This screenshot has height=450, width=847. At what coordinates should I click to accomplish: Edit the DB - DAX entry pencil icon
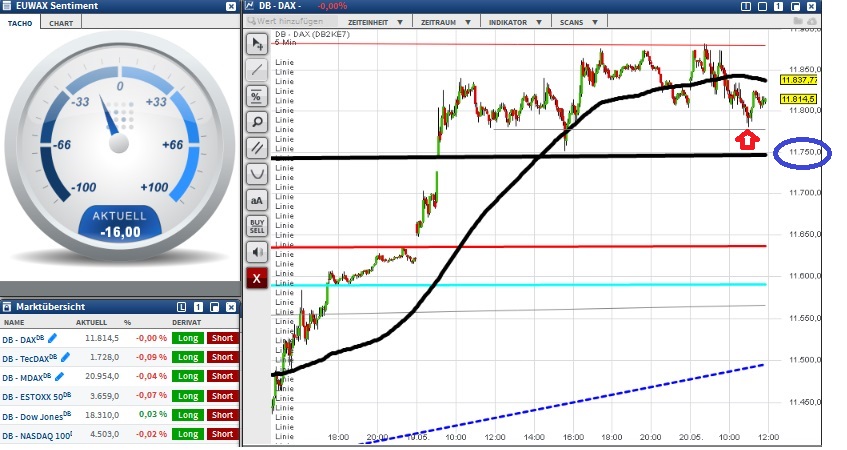(x=52, y=338)
